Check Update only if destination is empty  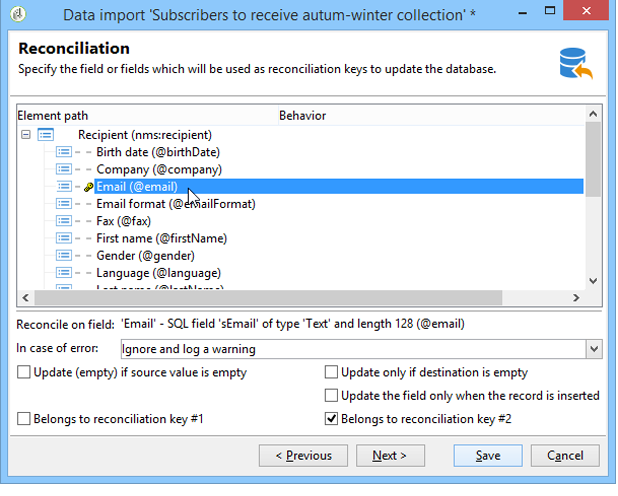coord(332,373)
